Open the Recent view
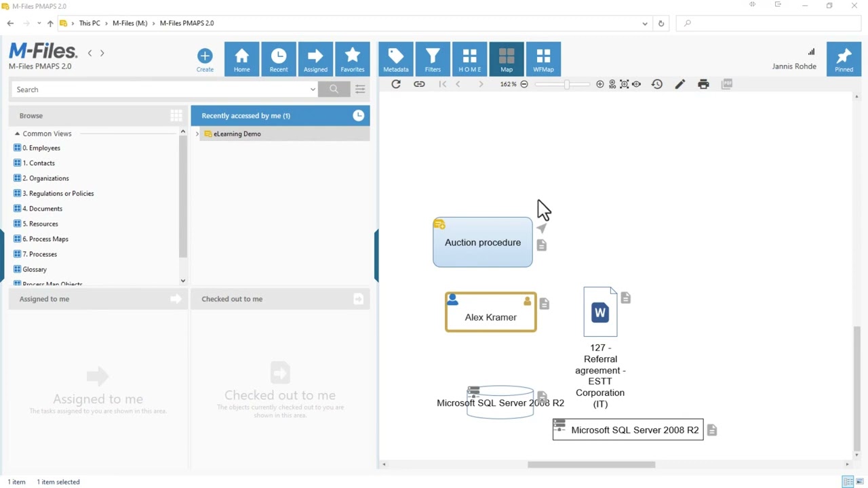Image resolution: width=868 pixels, height=488 pixels. pos(279,60)
